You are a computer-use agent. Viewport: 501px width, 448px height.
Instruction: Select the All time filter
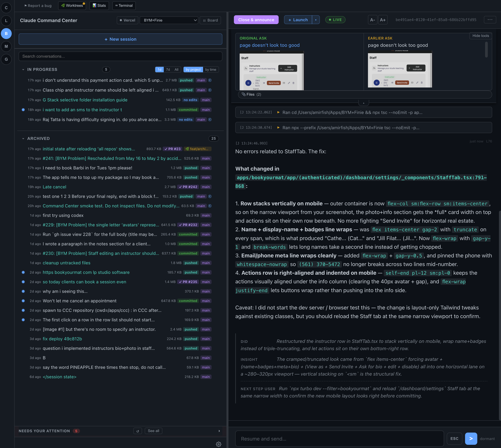[x=176, y=69]
